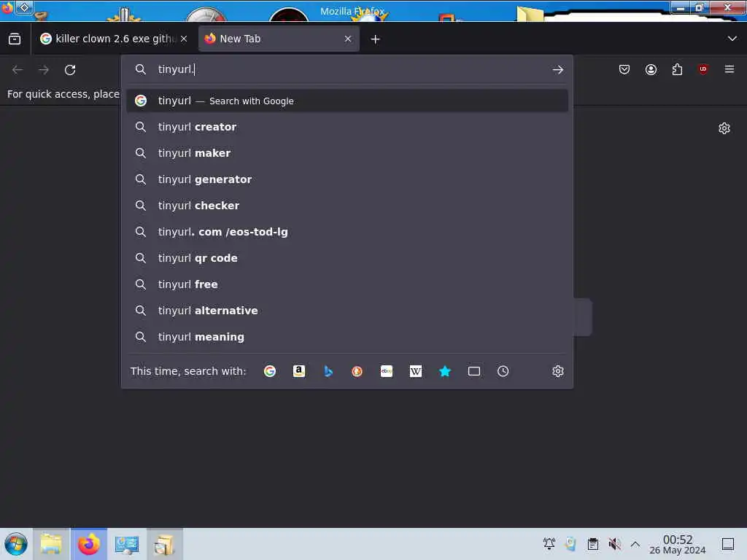Search this time with eBay

(x=387, y=371)
